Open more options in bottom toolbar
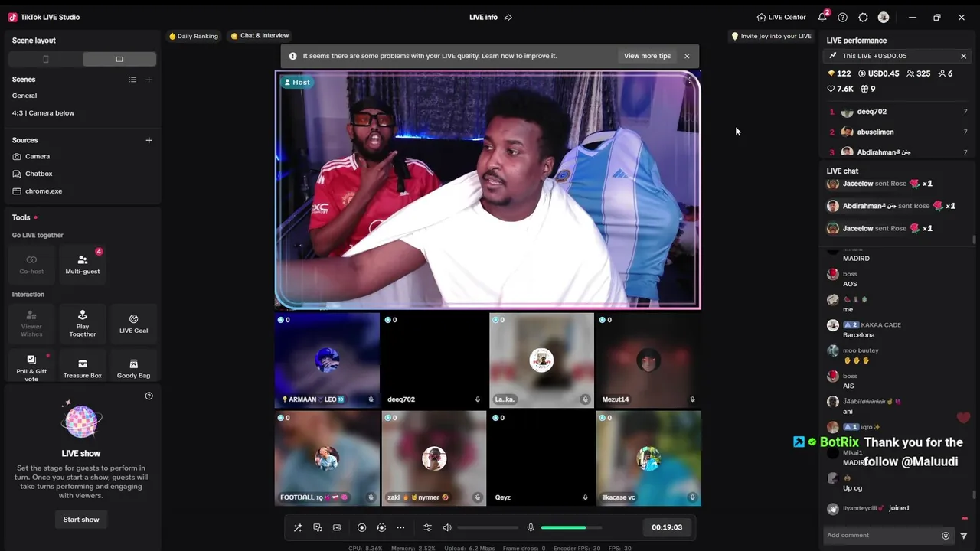Screen dimensions: 980x551 click(400, 527)
